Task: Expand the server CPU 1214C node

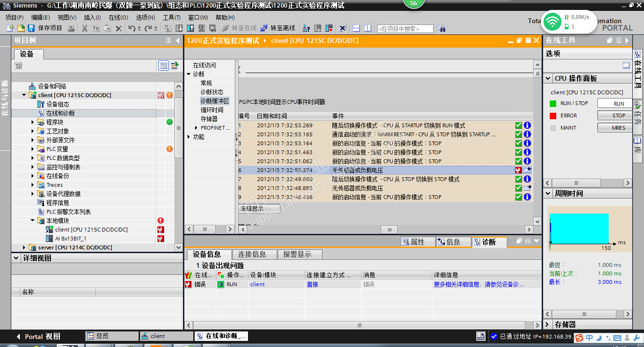Action: 24,248
